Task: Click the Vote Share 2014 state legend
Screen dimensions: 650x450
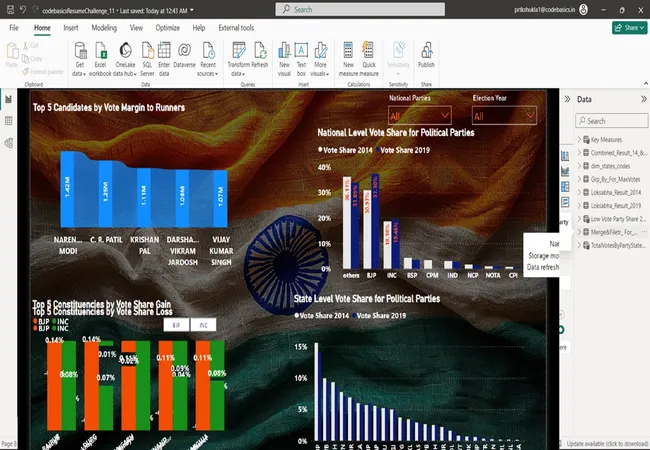Action: 322,315
